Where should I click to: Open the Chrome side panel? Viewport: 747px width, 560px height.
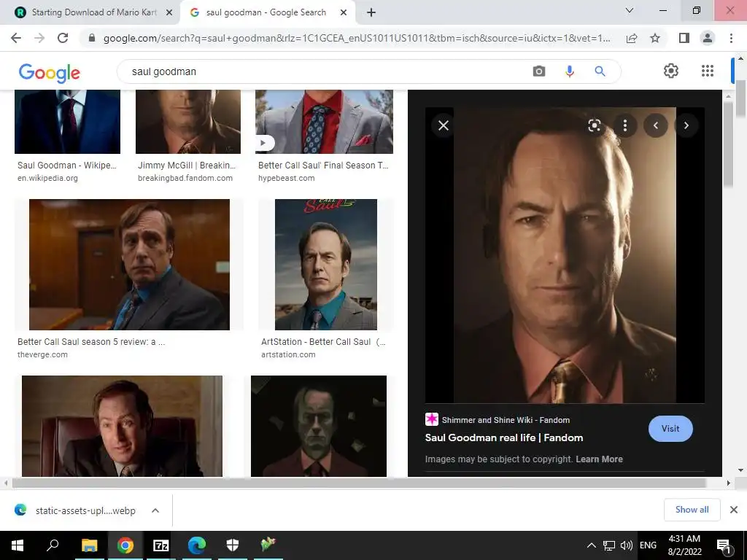pos(684,38)
